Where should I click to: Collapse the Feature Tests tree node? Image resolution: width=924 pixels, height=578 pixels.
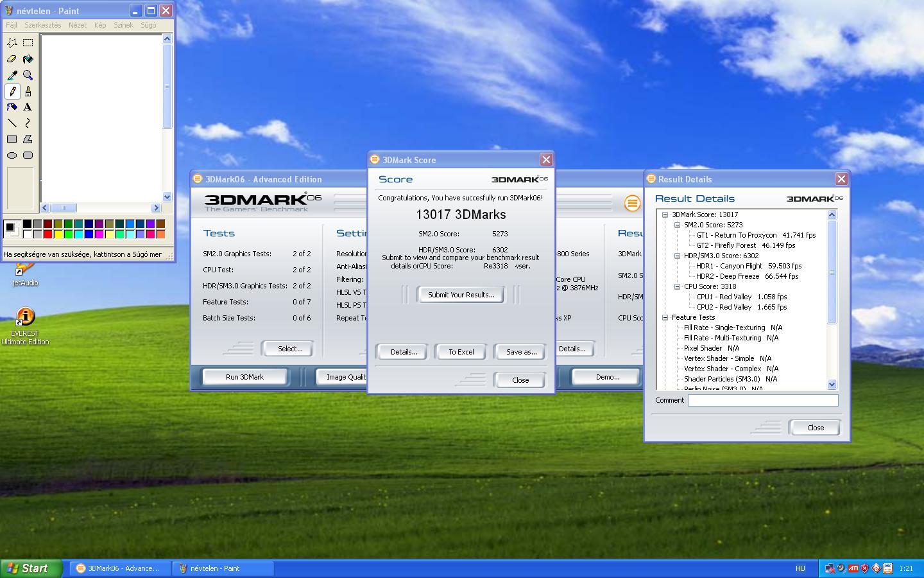(x=665, y=317)
